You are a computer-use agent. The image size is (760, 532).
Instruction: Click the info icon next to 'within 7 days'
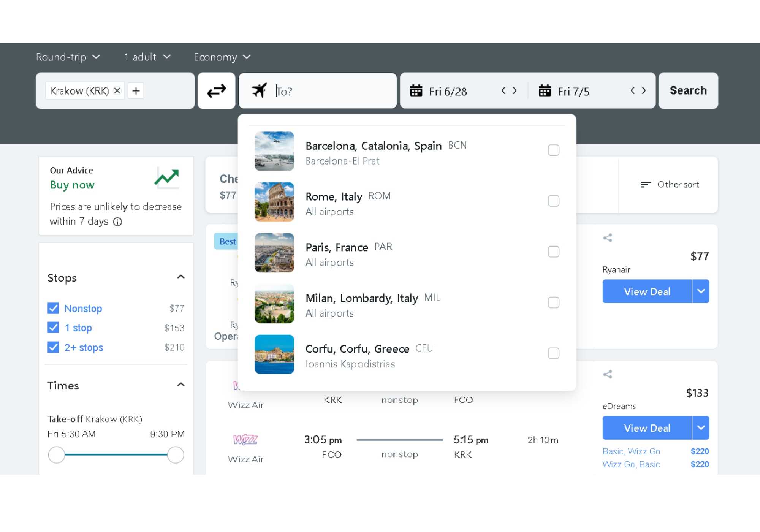pos(118,222)
